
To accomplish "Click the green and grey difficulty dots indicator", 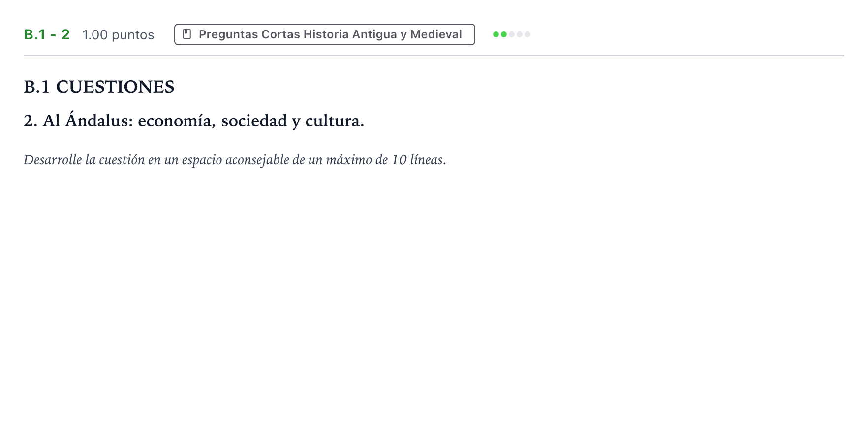I will pyautogui.click(x=512, y=34).
